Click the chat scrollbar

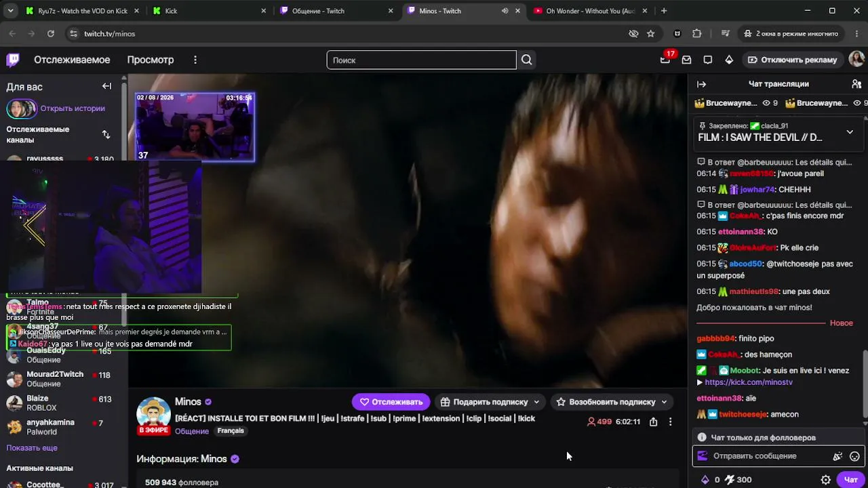tap(865, 383)
